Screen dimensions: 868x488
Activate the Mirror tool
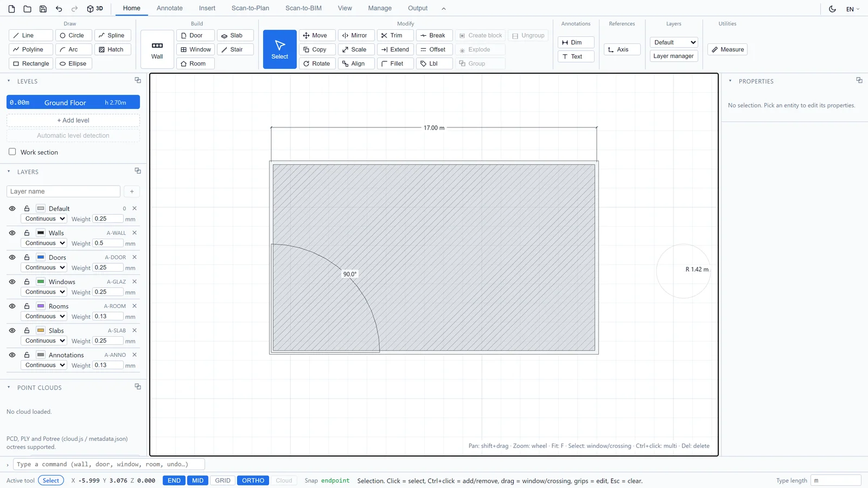pos(356,35)
